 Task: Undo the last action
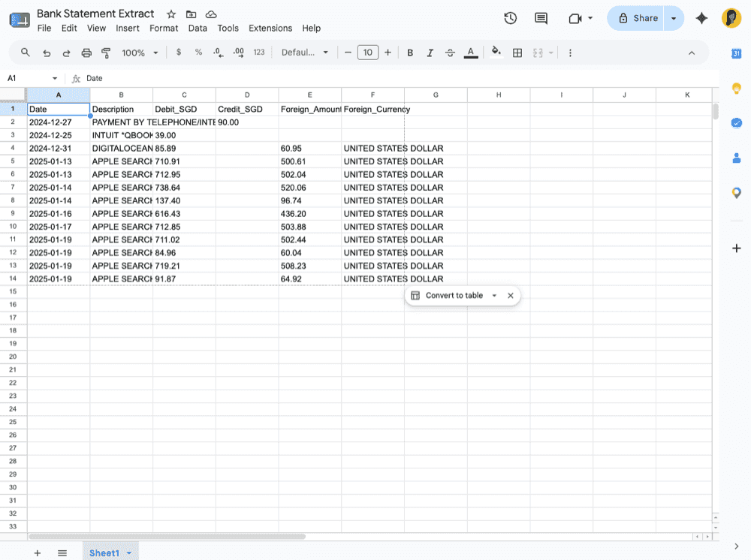[47, 53]
